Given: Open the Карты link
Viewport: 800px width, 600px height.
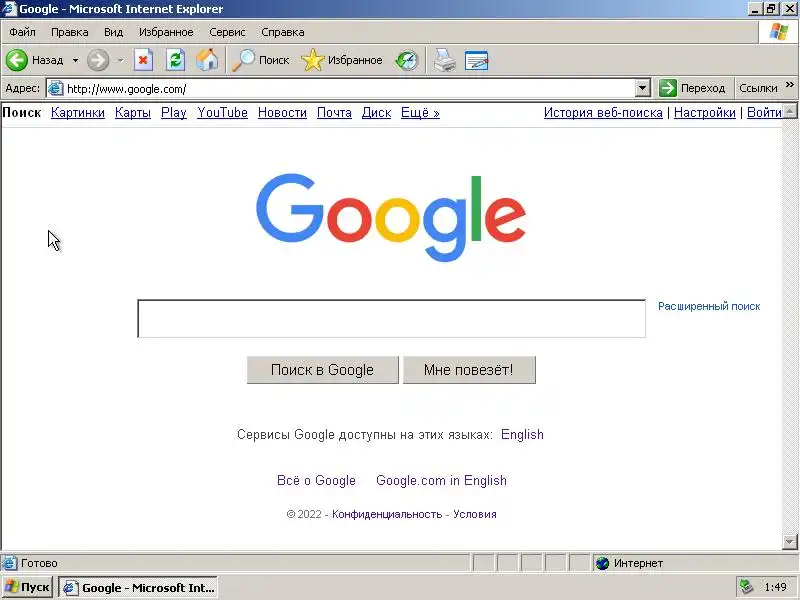Looking at the screenshot, I should click(x=133, y=113).
